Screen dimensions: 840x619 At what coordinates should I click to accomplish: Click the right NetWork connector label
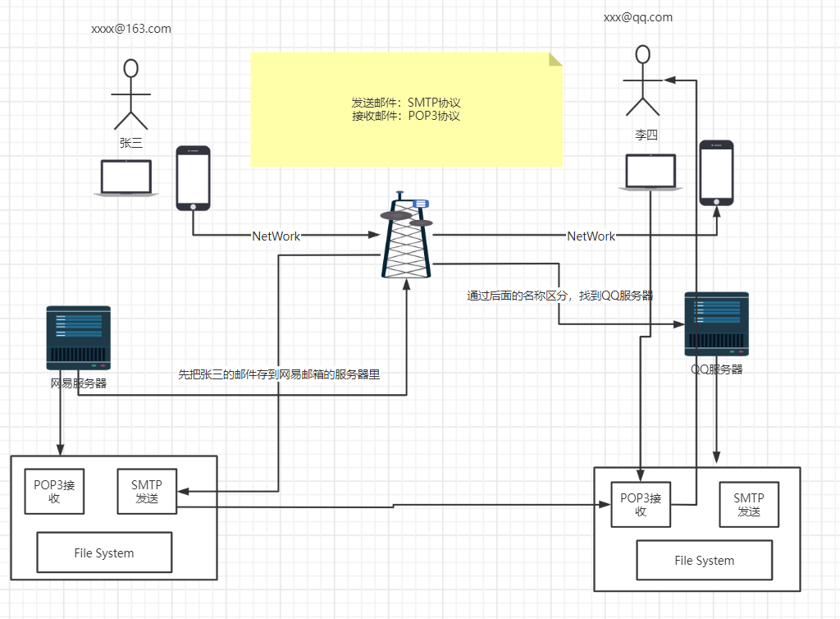[591, 236]
